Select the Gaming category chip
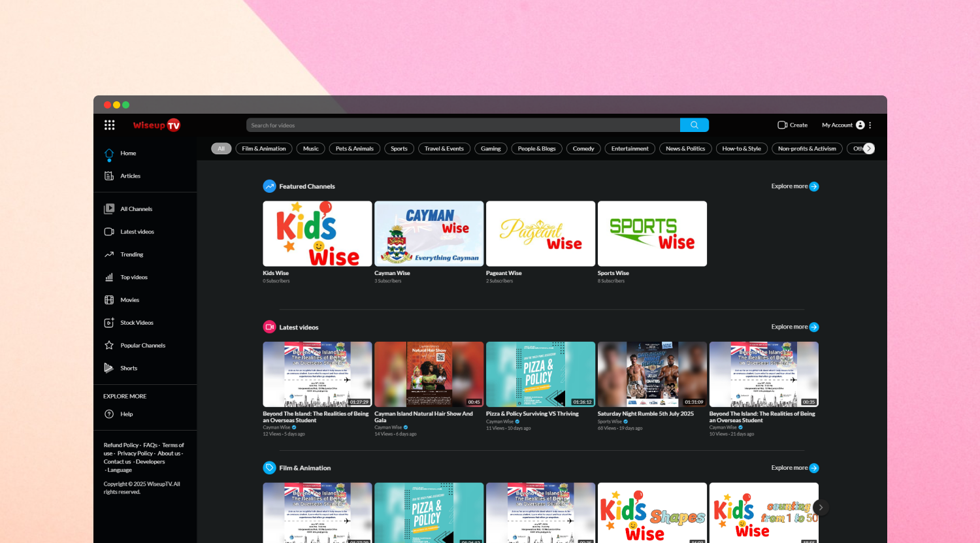Viewport: 980px width, 543px height. pos(491,149)
